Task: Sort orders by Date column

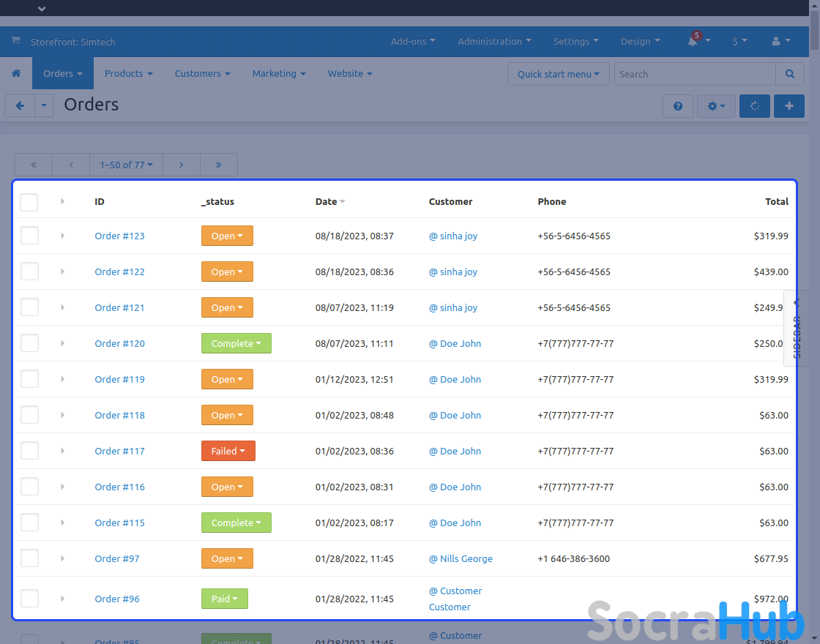Action: tap(330, 202)
